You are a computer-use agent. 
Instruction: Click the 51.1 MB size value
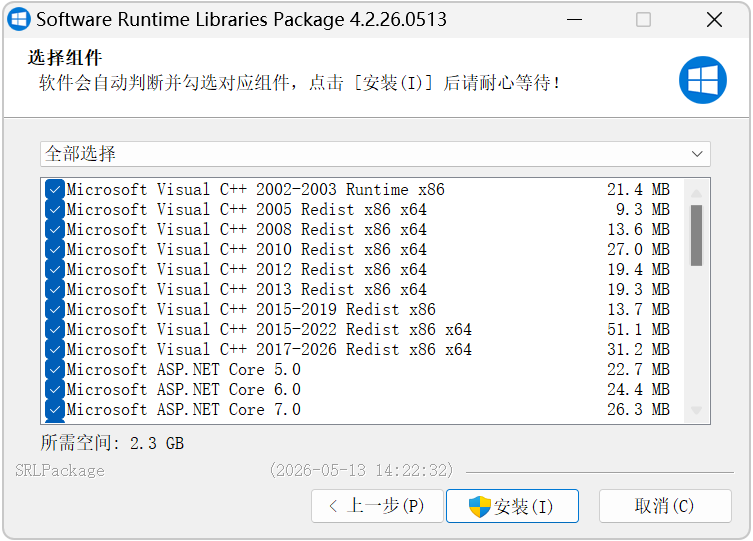click(x=638, y=330)
